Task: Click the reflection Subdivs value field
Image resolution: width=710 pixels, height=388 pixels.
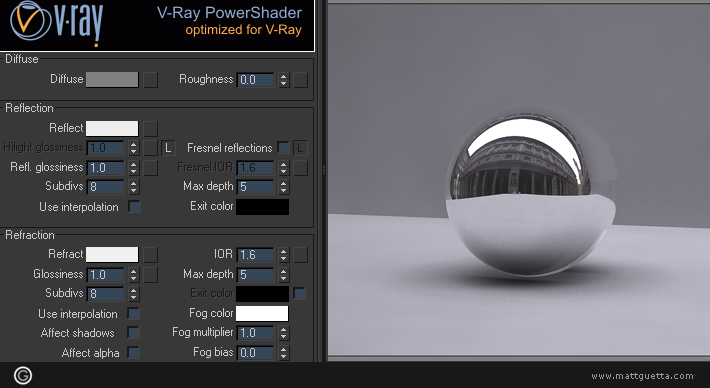Action: [x=105, y=187]
